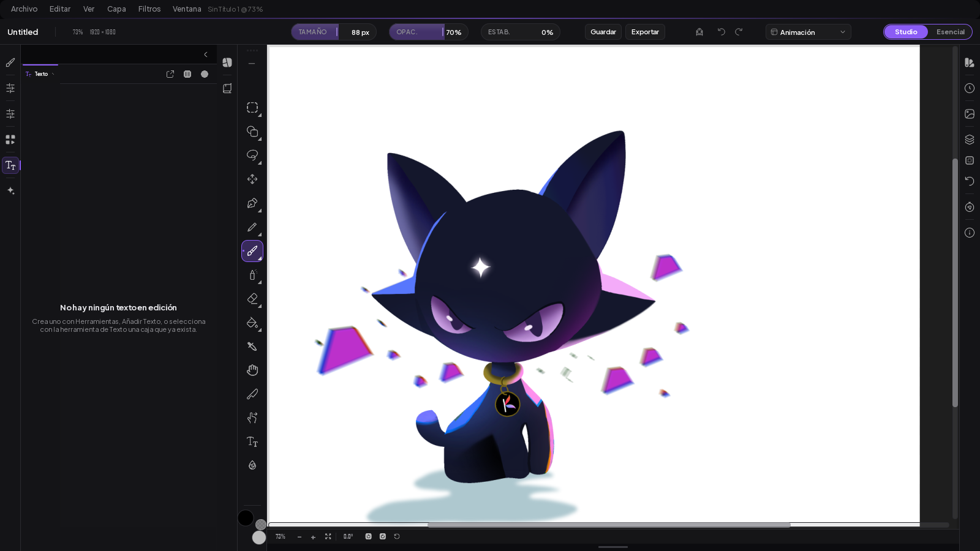Open the sparkle AI effects panel
The width and height of the screenshot is (980, 551).
pos(10,191)
